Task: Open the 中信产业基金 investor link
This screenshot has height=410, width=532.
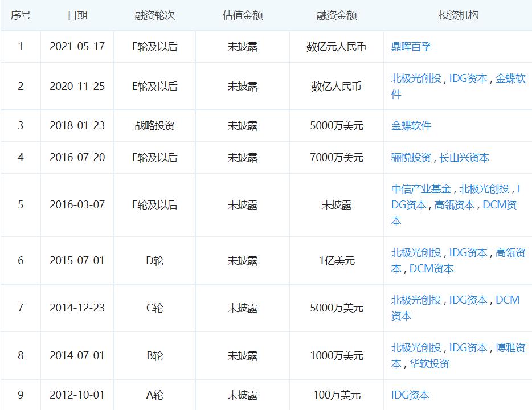Action: (x=421, y=189)
